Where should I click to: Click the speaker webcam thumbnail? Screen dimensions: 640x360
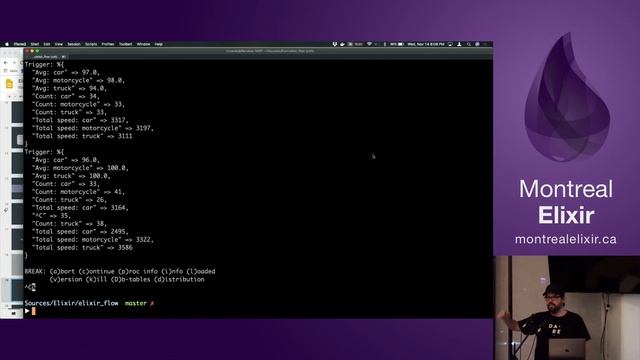point(567,308)
